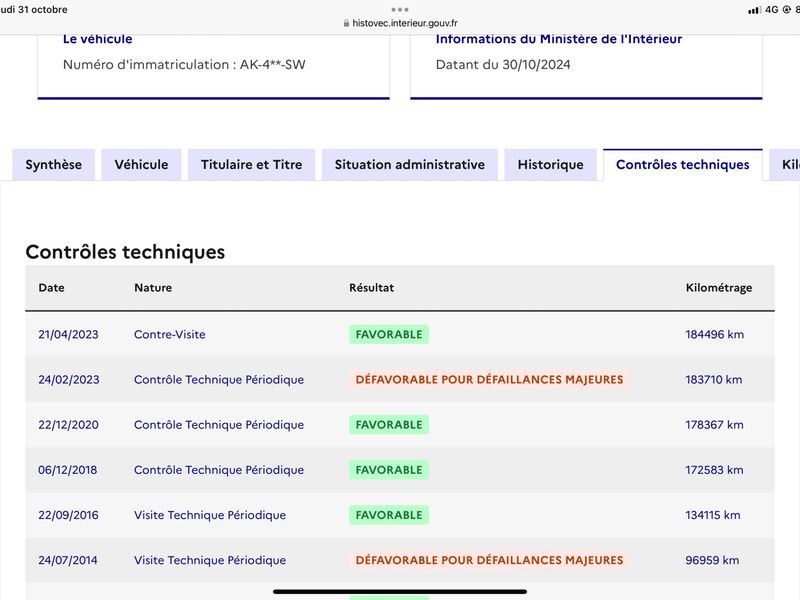Click DÉFAVORABLE badge for 24/02/2023 control

pyautogui.click(x=489, y=380)
